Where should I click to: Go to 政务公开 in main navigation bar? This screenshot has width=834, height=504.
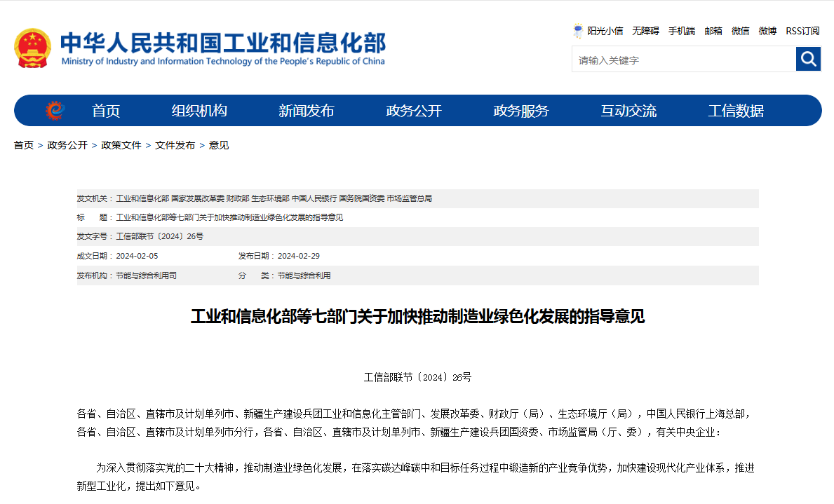(414, 111)
